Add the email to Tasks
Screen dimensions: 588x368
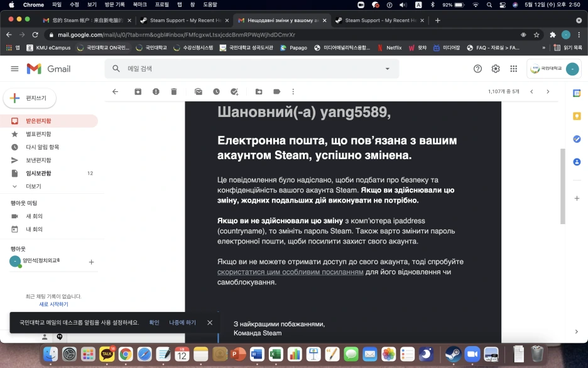(x=233, y=91)
